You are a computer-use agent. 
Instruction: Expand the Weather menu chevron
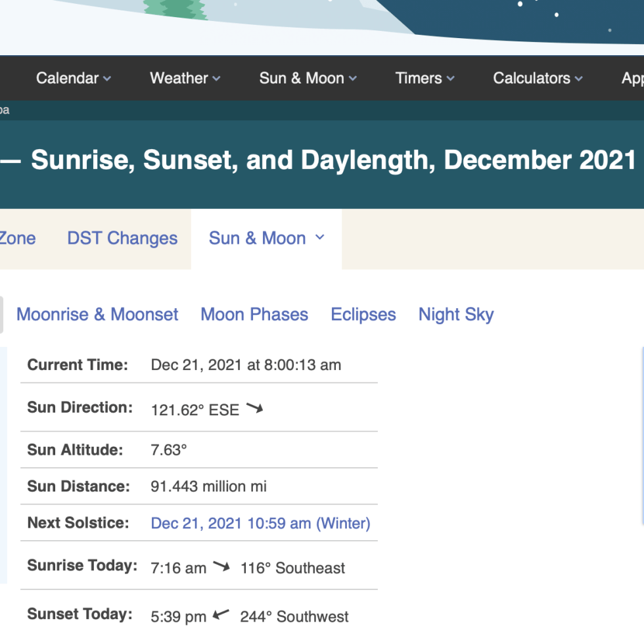(216, 79)
